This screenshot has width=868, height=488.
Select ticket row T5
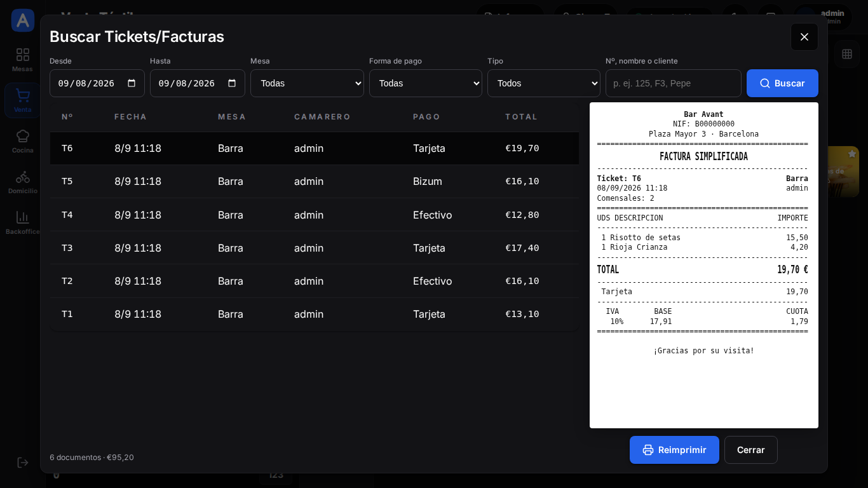point(315,181)
